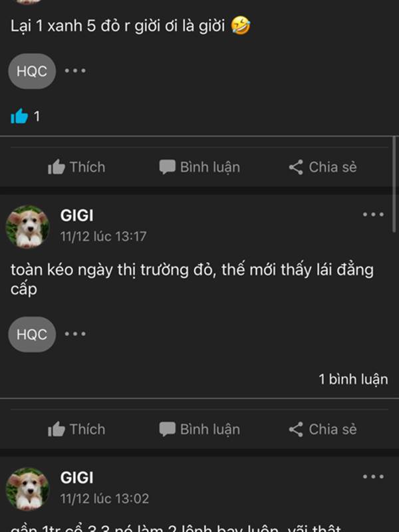View the 1 bình luận comment count
The width and height of the screenshot is (399, 532).
click(x=353, y=379)
